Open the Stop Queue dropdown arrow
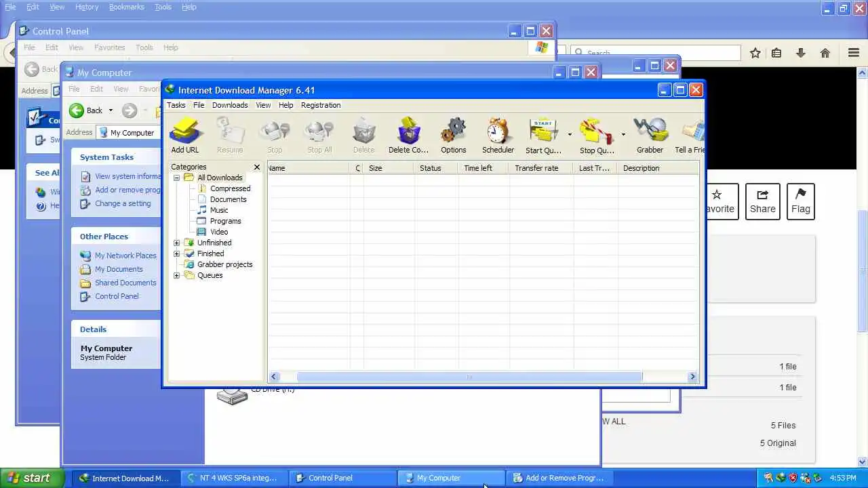Viewport: 868px width, 488px height. pyautogui.click(x=623, y=134)
